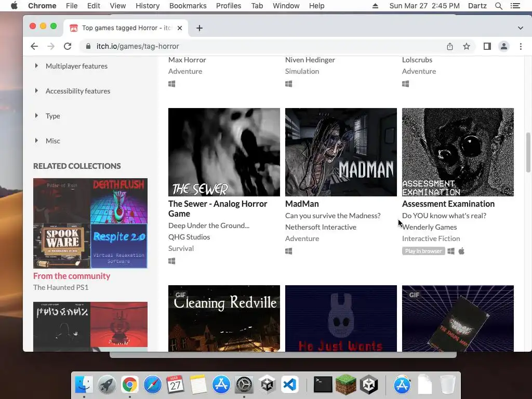Image resolution: width=532 pixels, height=399 pixels.
Task: Open the Edit menu
Action: click(94, 6)
